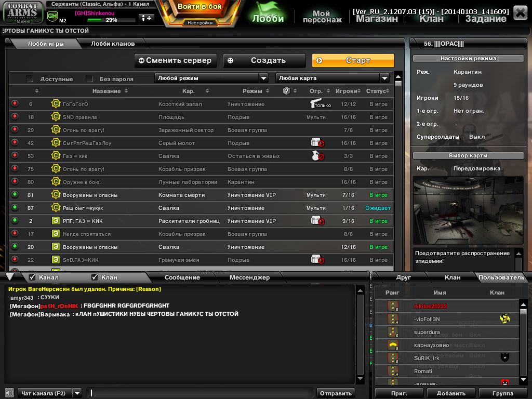Open Настройки under the battle button
This screenshot has height=399, width=532.
point(200,23)
